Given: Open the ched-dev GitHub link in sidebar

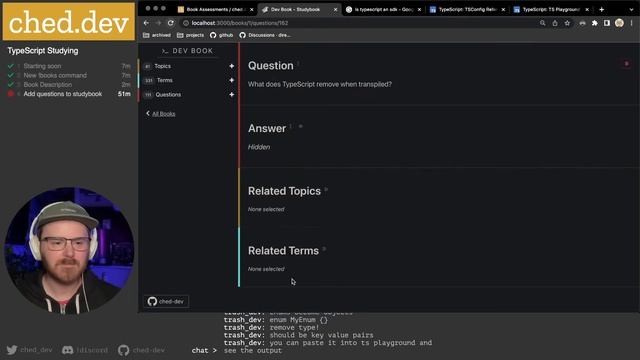Looking at the screenshot, I should pyautogui.click(x=166, y=302).
